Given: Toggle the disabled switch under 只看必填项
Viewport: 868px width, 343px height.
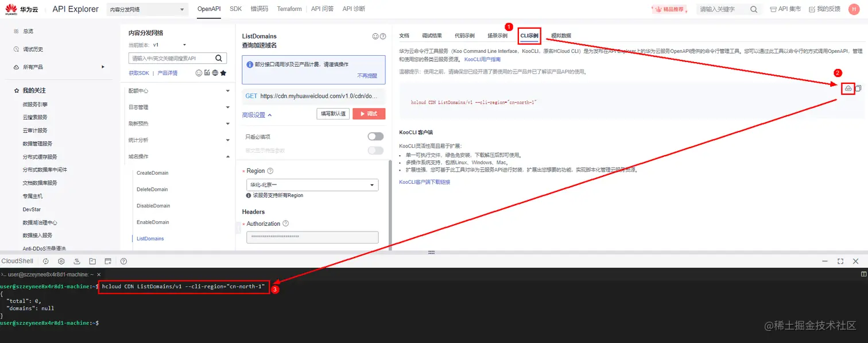Looking at the screenshot, I should tap(375, 150).
